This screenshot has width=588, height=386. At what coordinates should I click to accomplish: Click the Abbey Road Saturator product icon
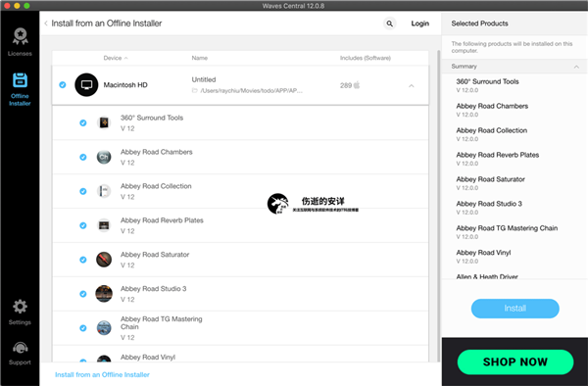point(104,260)
